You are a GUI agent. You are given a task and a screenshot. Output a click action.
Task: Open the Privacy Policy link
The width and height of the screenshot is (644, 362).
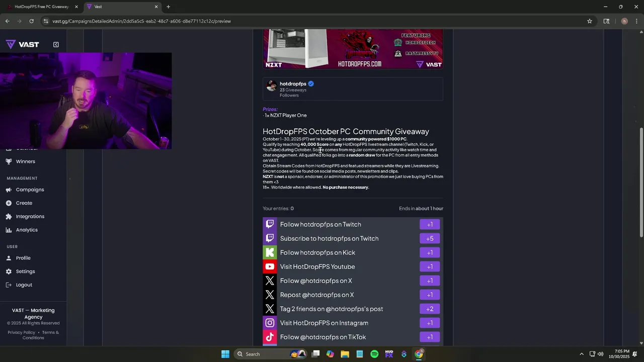coord(21,332)
